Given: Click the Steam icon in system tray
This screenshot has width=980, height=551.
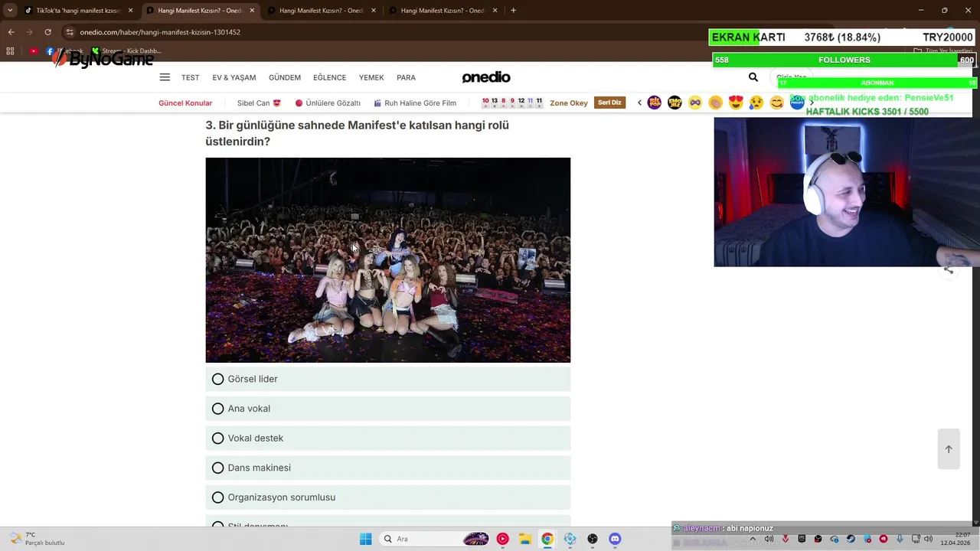Looking at the screenshot, I should coord(851,539).
